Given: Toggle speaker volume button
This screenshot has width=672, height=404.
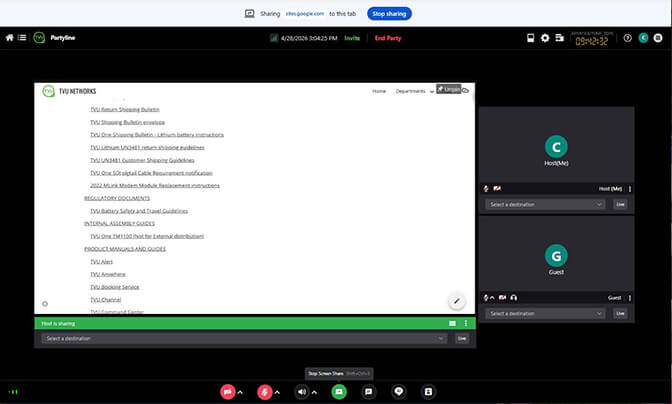Looking at the screenshot, I should click(x=302, y=392).
